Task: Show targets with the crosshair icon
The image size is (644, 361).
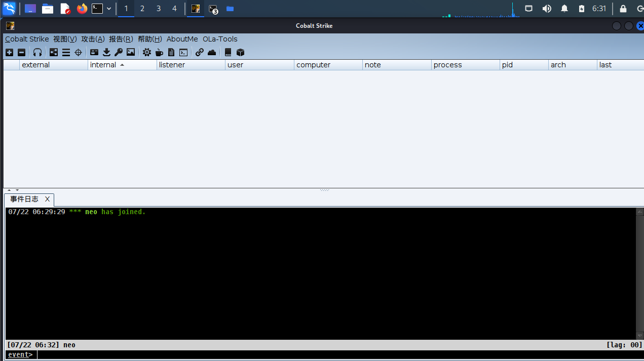Action: tap(78, 52)
